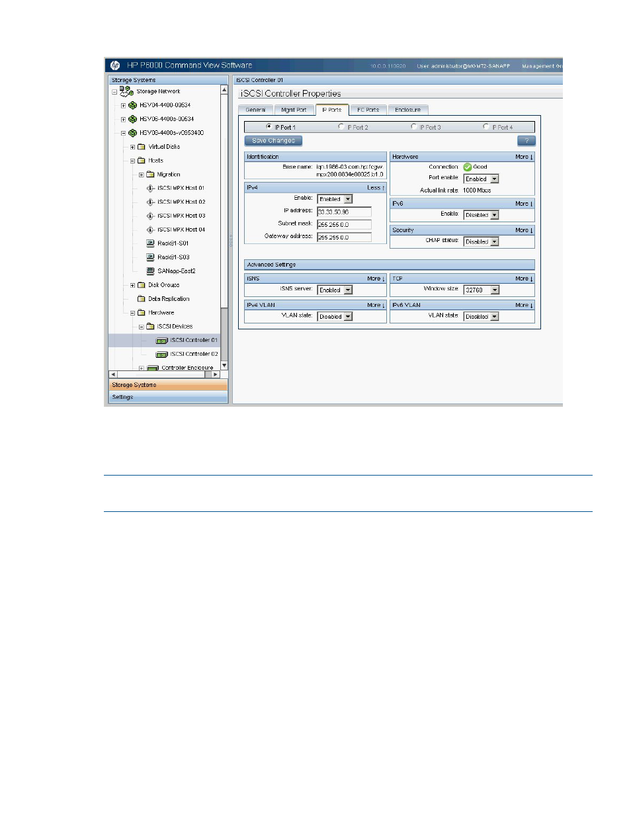Select the IP Port 2 radio button
The image size is (631, 840).
[x=341, y=126]
